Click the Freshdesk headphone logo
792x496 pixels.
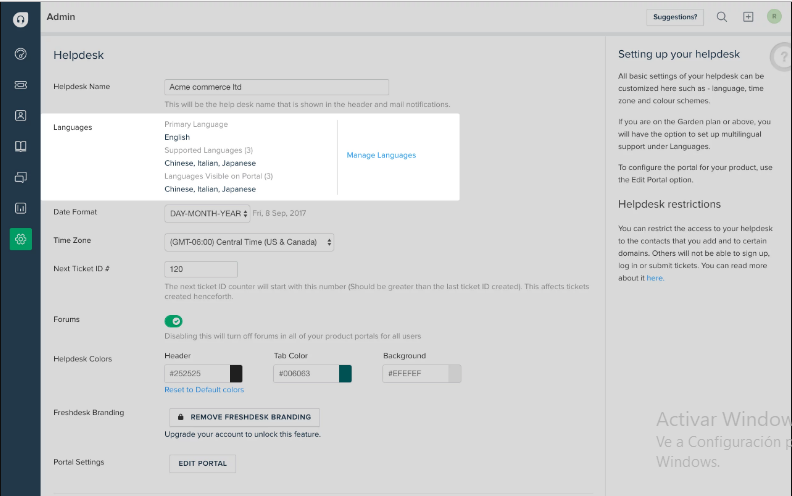tap(20, 18)
